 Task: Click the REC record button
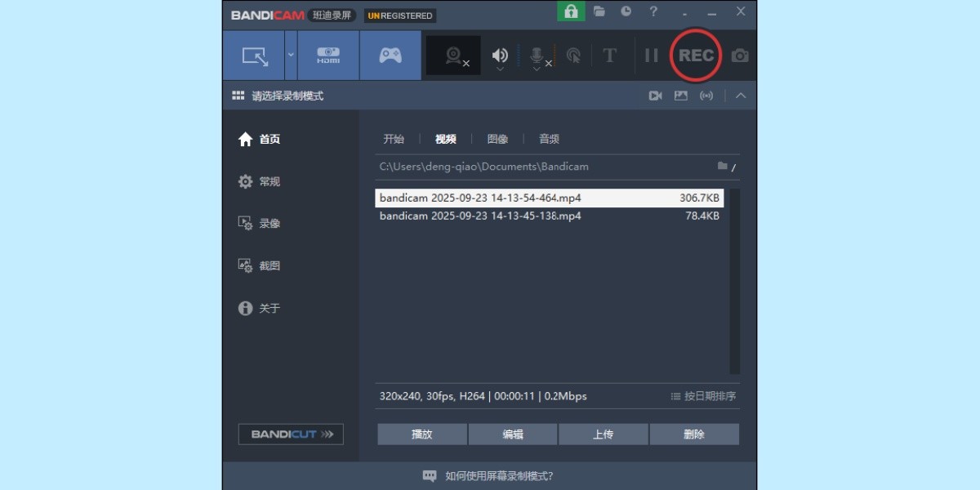click(695, 55)
